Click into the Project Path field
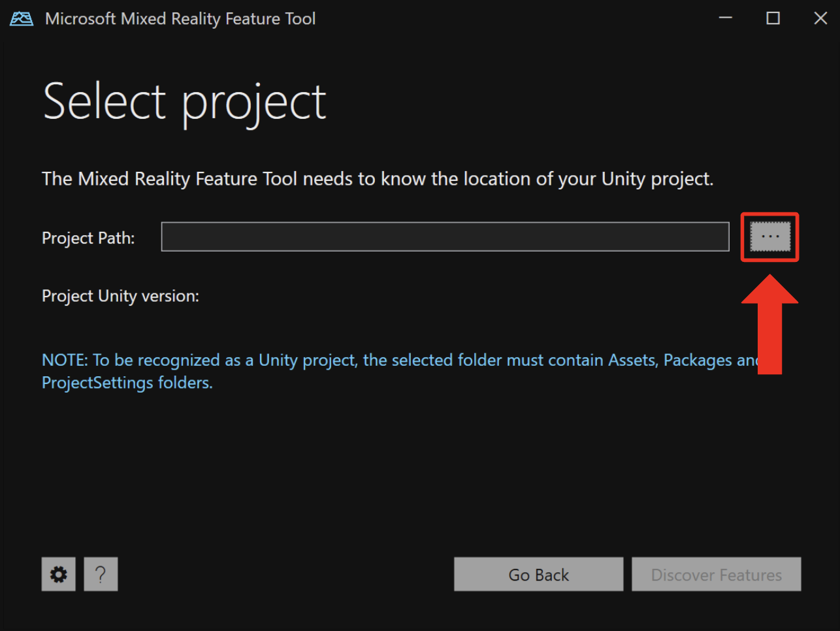The width and height of the screenshot is (840, 631). [x=445, y=236]
